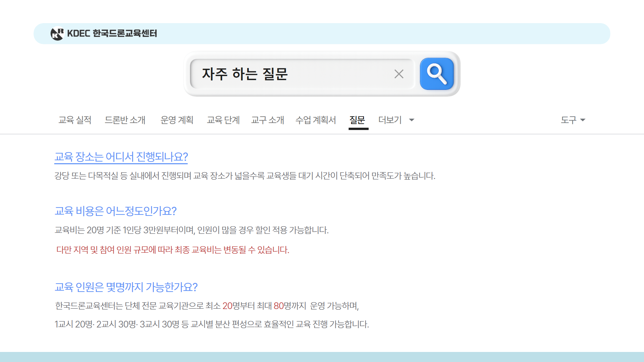
Task: Open the 운영 계획 section
Action: pos(177,120)
